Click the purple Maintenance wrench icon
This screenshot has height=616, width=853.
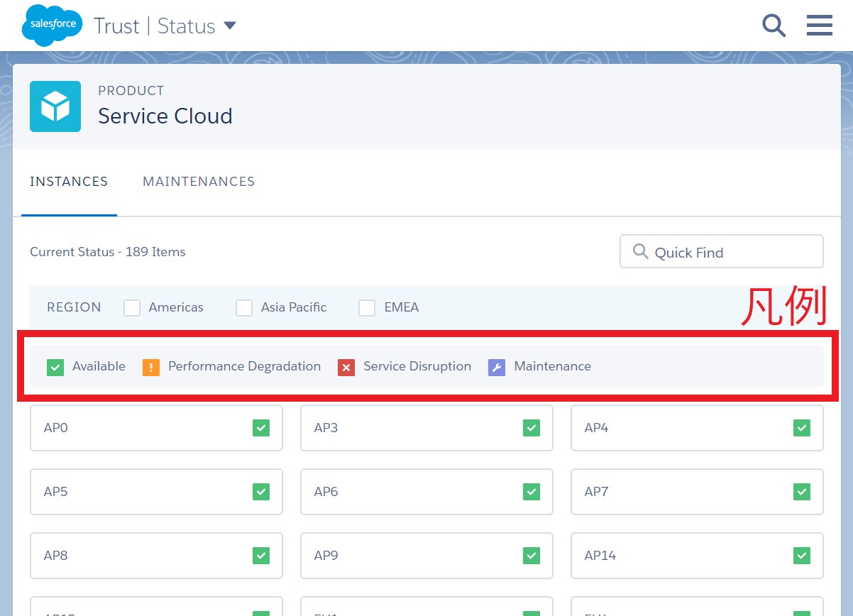coord(497,367)
